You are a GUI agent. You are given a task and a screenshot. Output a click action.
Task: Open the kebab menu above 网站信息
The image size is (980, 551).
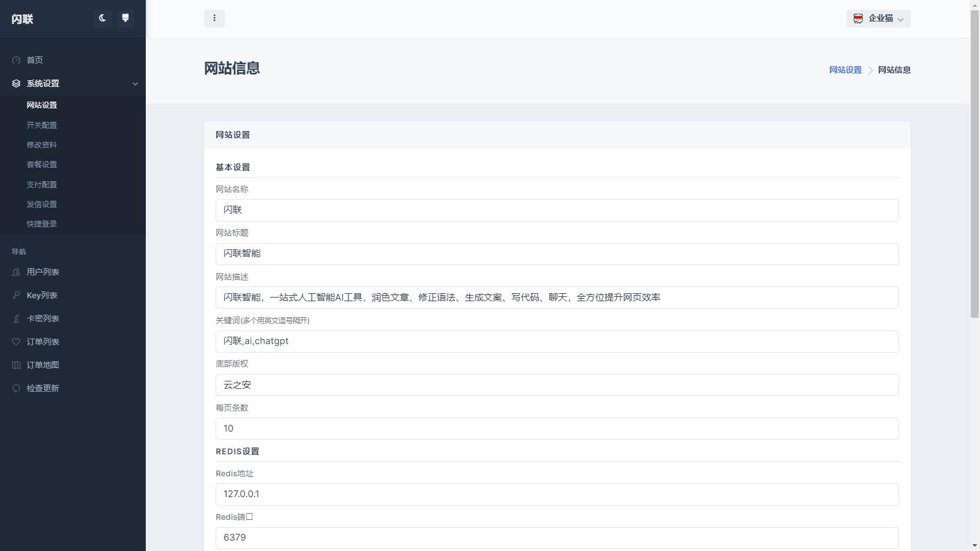[x=214, y=18]
